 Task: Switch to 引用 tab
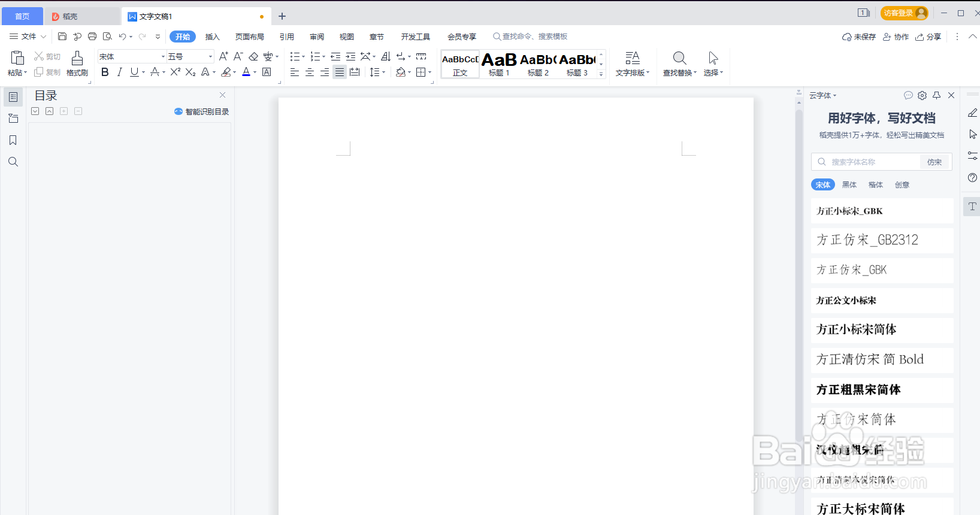(287, 37)
